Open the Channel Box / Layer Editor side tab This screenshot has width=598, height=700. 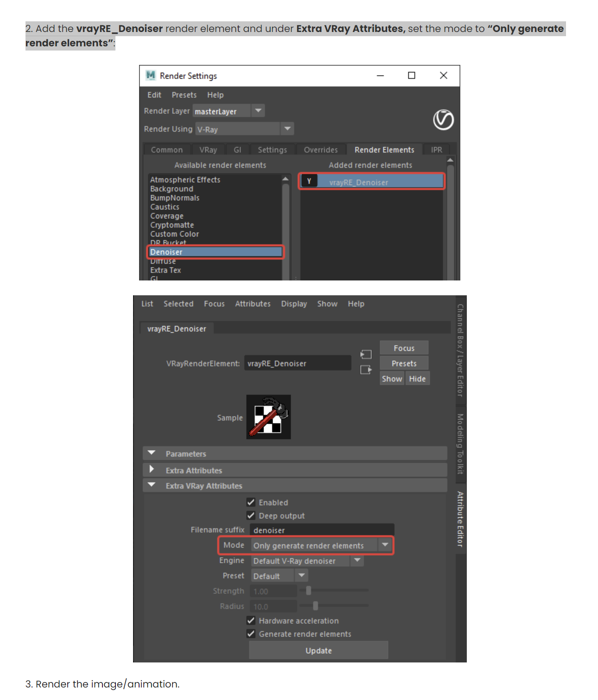(x=460, y=350)
